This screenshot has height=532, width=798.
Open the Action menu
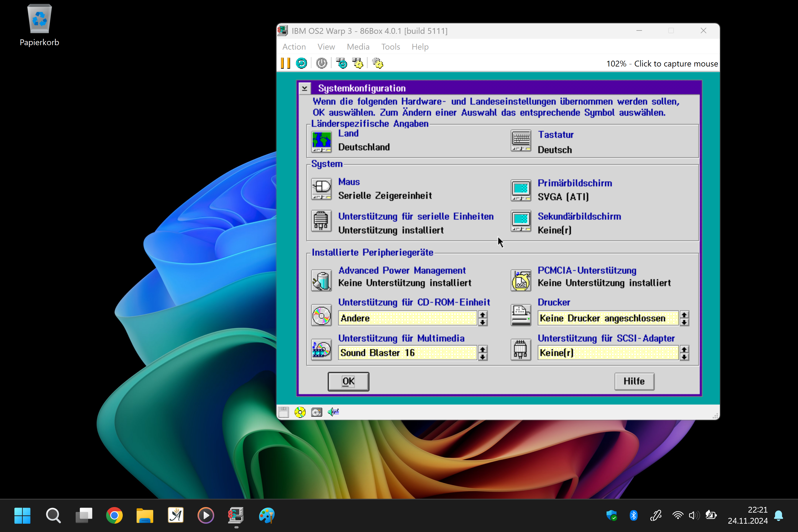coord(294,47)
